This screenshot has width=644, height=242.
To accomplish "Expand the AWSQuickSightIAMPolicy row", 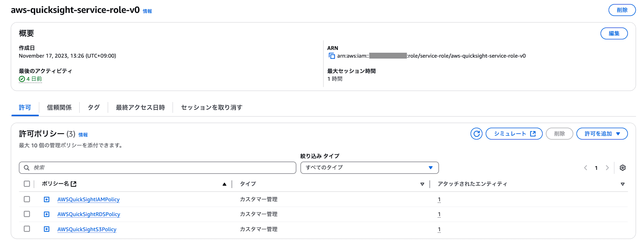I will pyautogui.click(x=47, y=200).
